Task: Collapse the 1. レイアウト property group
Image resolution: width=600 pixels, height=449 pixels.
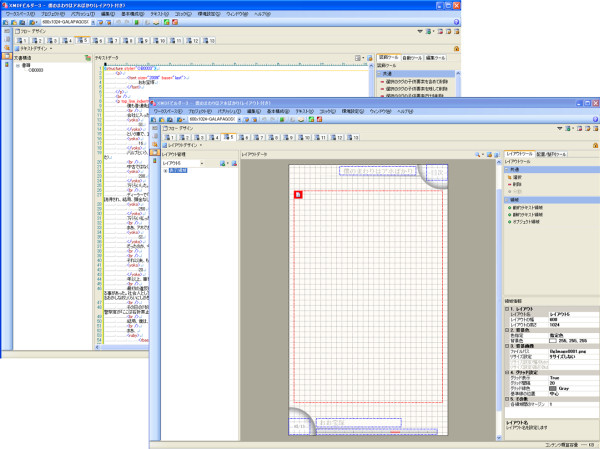Action: [x=507, y=307]
